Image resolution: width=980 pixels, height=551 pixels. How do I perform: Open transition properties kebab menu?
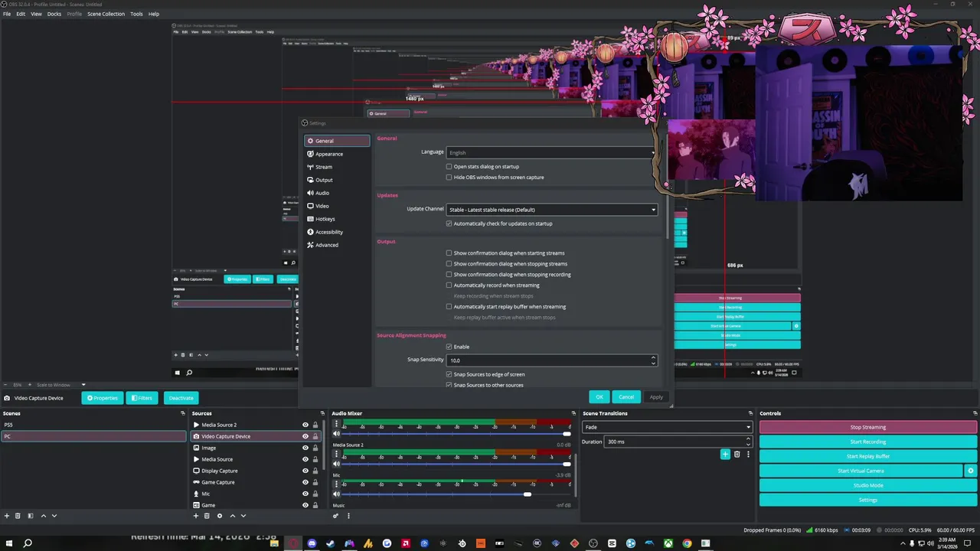click(x=748, y=455)
